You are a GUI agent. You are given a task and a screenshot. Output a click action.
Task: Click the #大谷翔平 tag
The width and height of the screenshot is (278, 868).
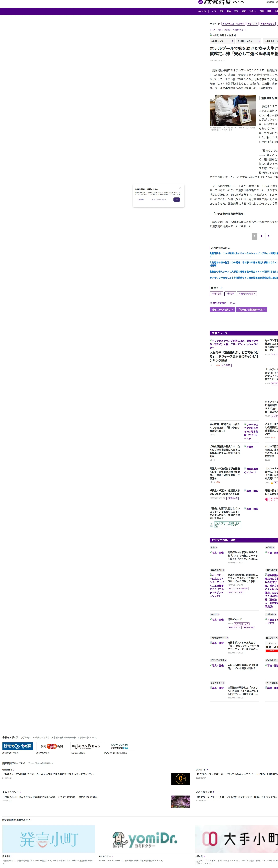coord(226,365)
